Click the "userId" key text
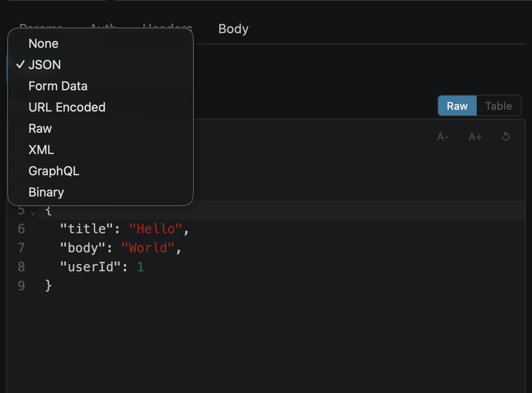The width and height of the screenshot is (532, 393). pos(91,267)
